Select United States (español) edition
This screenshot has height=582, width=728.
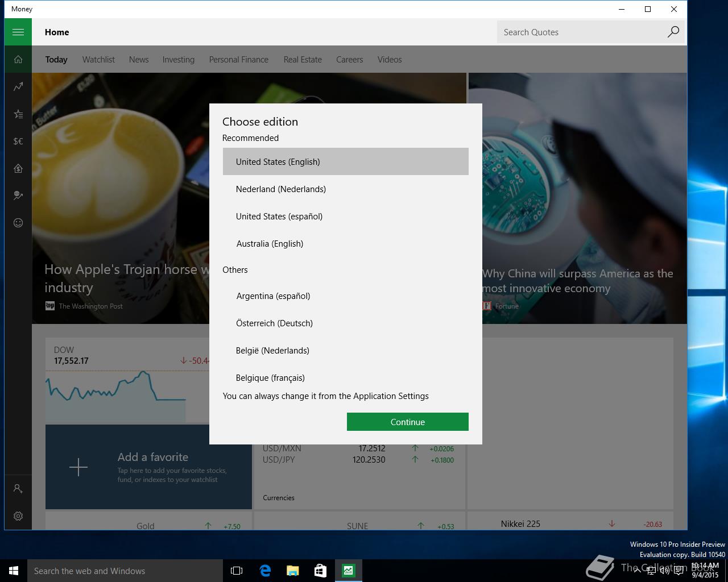click(346, 216)
